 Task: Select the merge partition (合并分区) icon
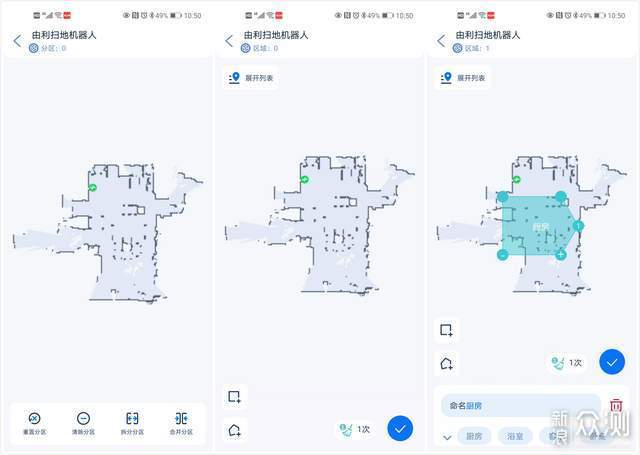(181, 418)
